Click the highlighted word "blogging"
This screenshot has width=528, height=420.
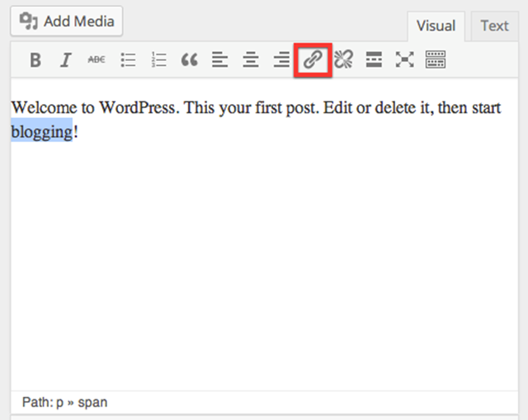(42, 131)
